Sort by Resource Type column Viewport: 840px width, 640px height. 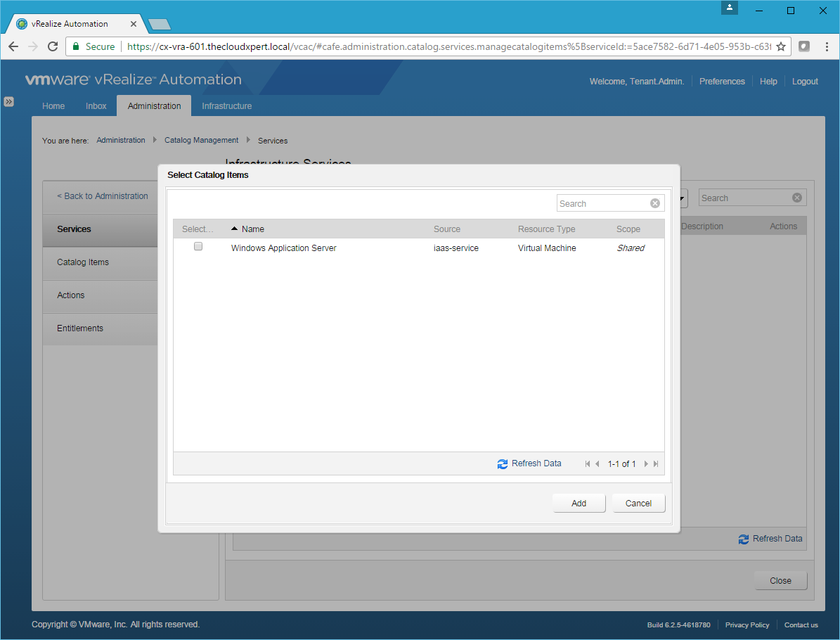click(546, 229)
